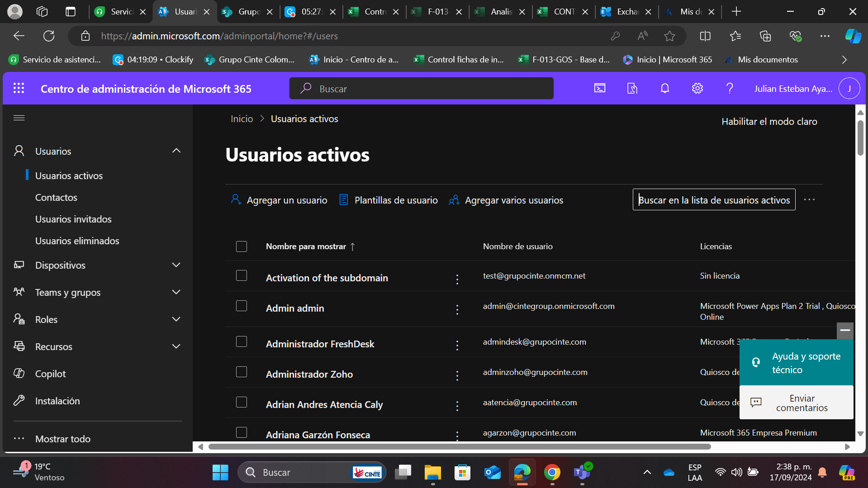Open the app launcher waffle icon
Viewport: 868px width, 488px height.
(x=19, y=88)
